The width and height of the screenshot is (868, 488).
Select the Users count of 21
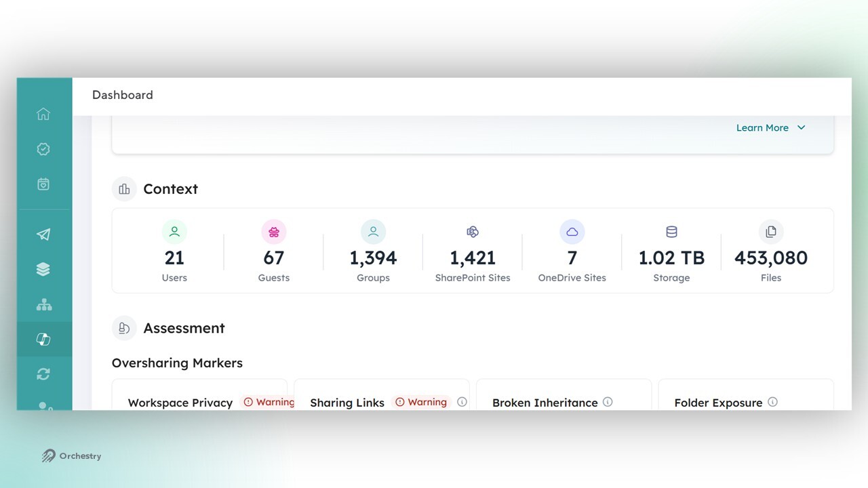click(174, 258)
